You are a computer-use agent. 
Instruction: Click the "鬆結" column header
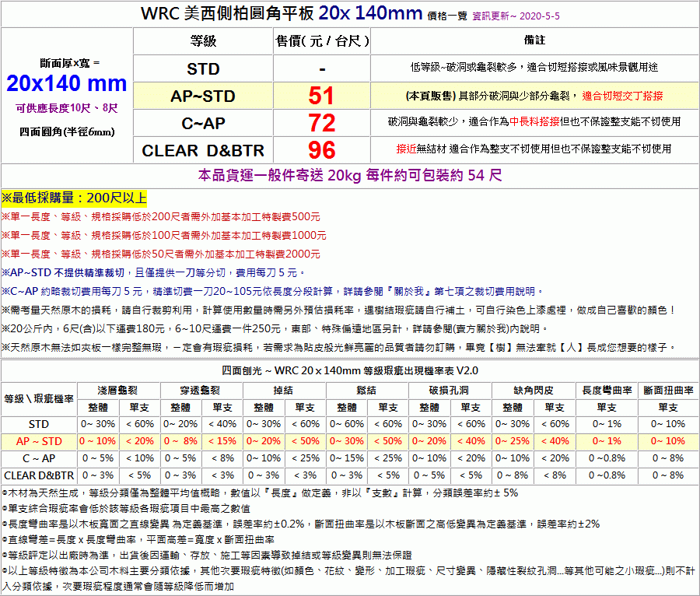[366, 390]
